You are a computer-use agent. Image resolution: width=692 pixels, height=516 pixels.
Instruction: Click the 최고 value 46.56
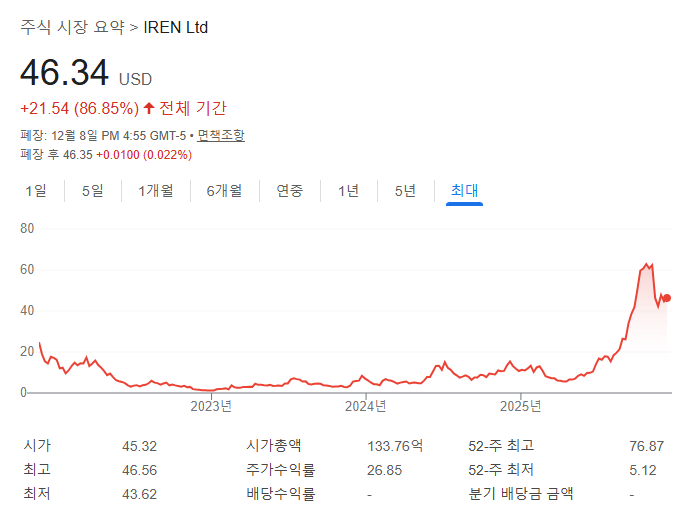point(139,470)
